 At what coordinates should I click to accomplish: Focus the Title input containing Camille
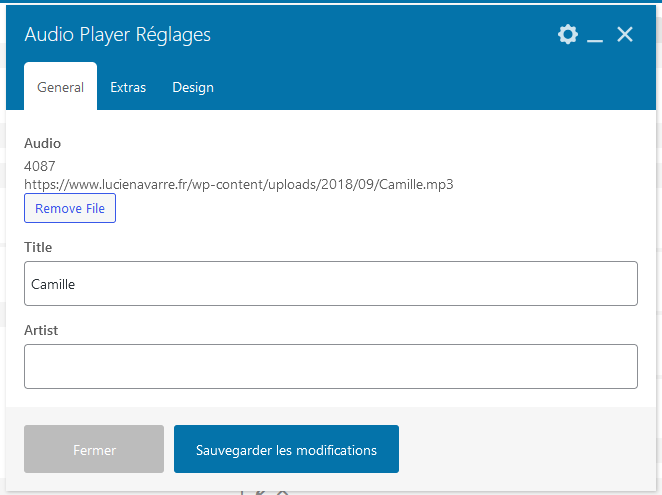coord(331,283)
